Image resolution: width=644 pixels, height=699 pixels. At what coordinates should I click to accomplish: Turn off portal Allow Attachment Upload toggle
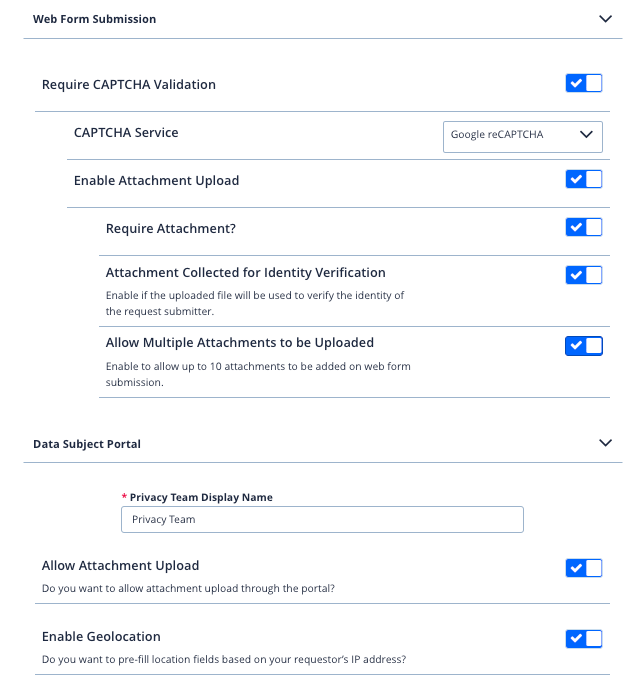(x=584, y=569)
